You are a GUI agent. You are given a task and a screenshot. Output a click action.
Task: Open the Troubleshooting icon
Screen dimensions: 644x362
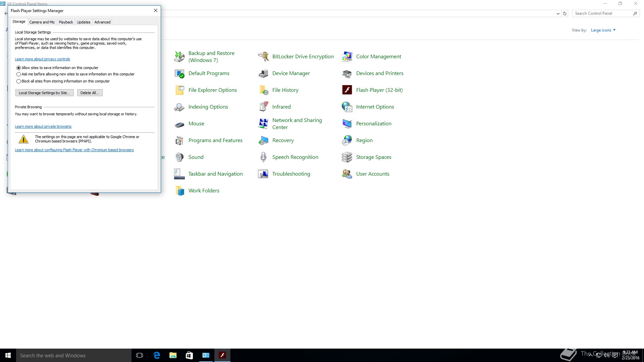(263, 174)
